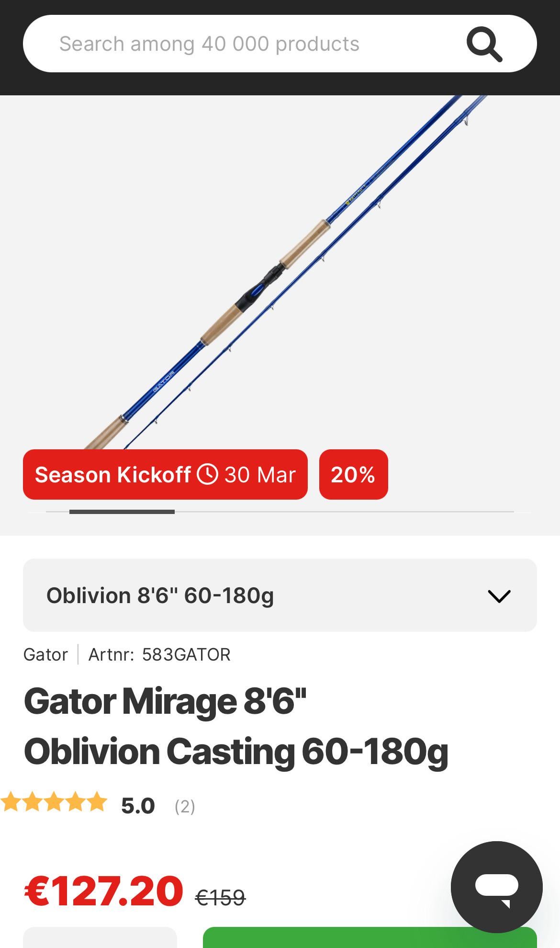The image size is (560, 948).
Task: Click the red sale price €127.20
Action: click(103, 891)
